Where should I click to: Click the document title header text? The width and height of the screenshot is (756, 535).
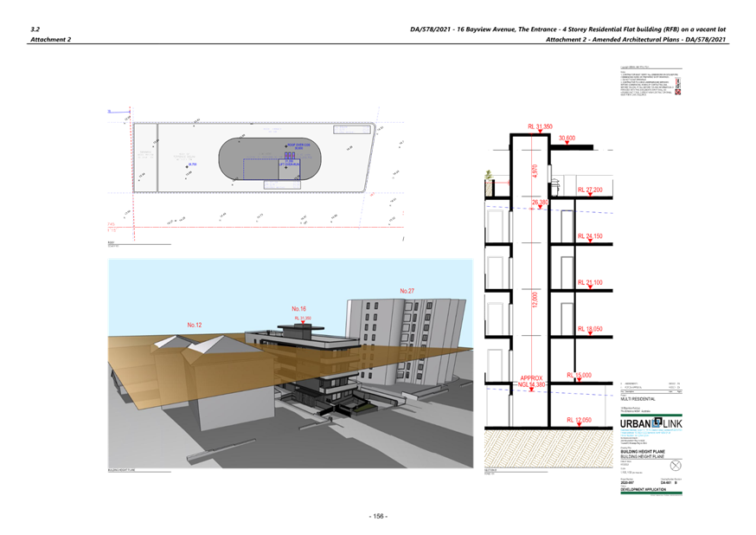coord(567,29)
